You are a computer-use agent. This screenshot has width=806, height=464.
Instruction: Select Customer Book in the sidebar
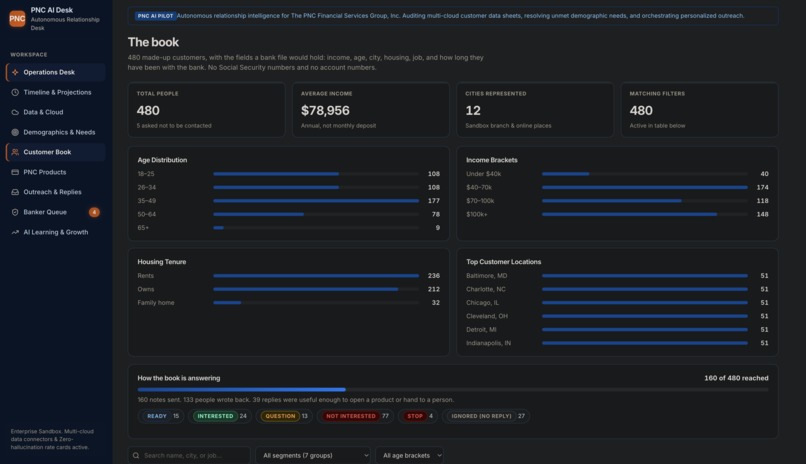point(56,152)
